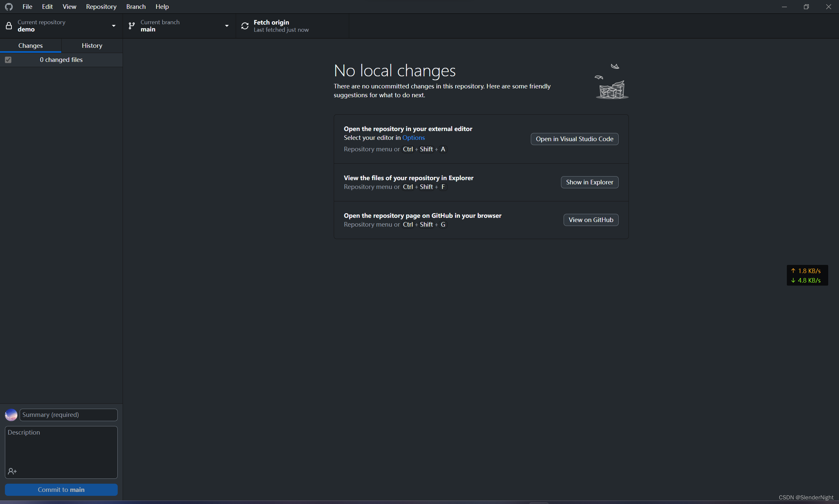Image resolution: width=839 pixels, height=504 pixels.
Task: Switch to the History tab
Action: (92, 46)
